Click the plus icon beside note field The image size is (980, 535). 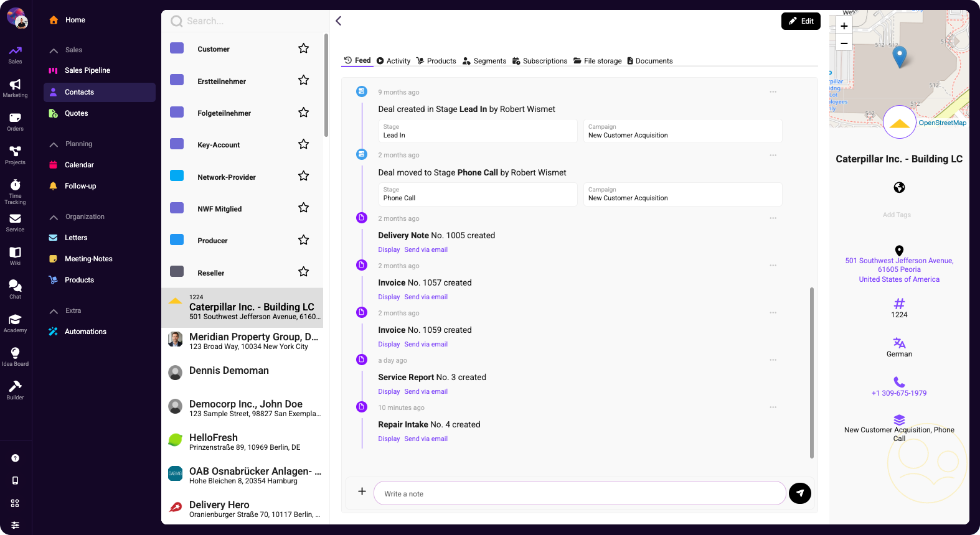(x=362, y=491)
